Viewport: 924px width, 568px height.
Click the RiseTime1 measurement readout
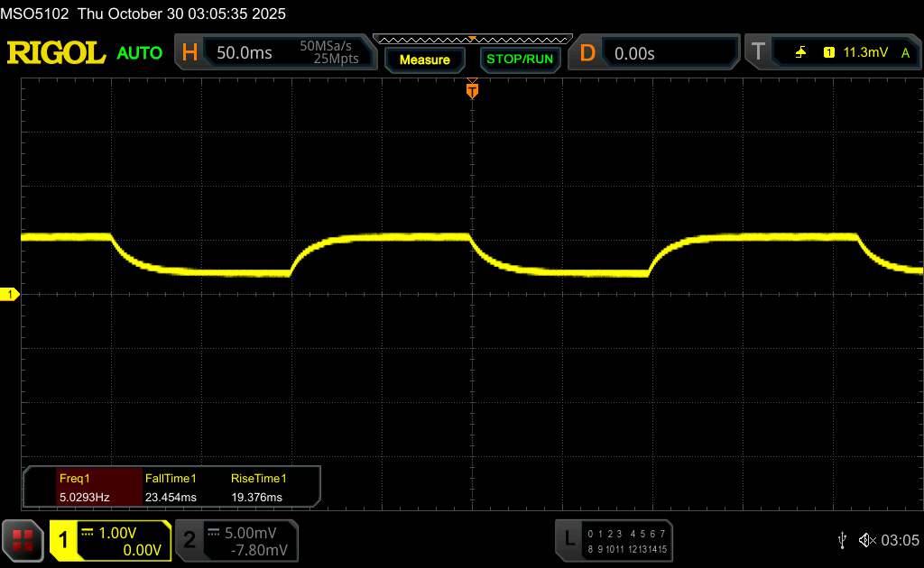coord(258,488)
